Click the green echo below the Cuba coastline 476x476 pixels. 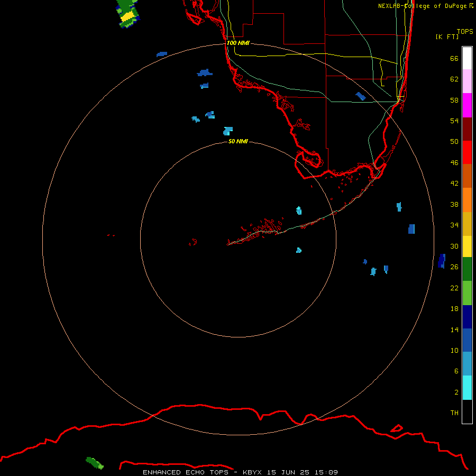click(x=95, y=463)
